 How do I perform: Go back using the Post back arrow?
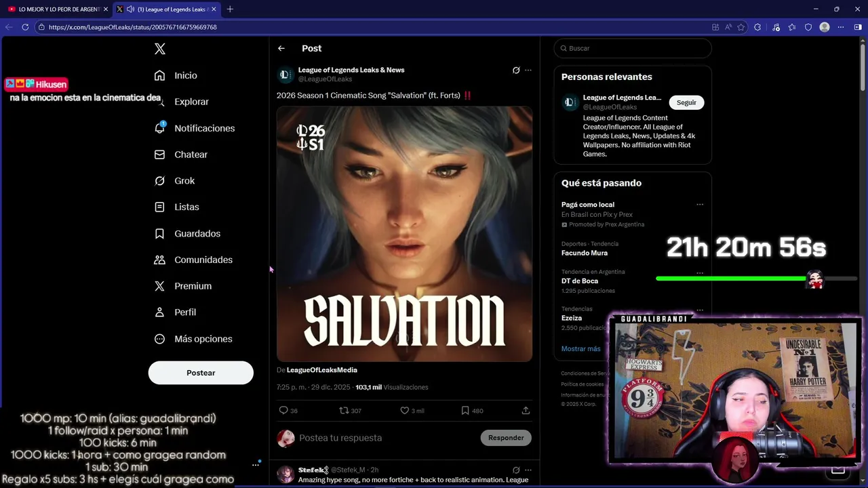[281, 48]
